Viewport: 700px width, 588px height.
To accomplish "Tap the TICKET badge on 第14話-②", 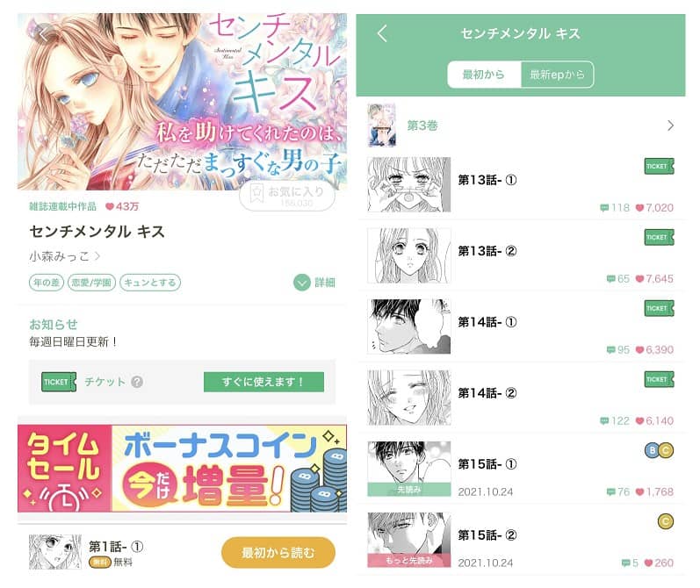I will coord(659,379).
